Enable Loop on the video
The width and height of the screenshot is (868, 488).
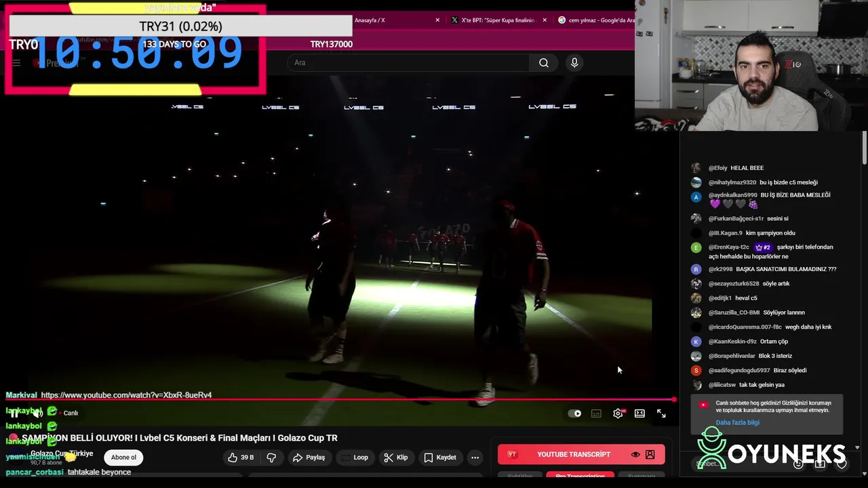[x=354, y=457]
